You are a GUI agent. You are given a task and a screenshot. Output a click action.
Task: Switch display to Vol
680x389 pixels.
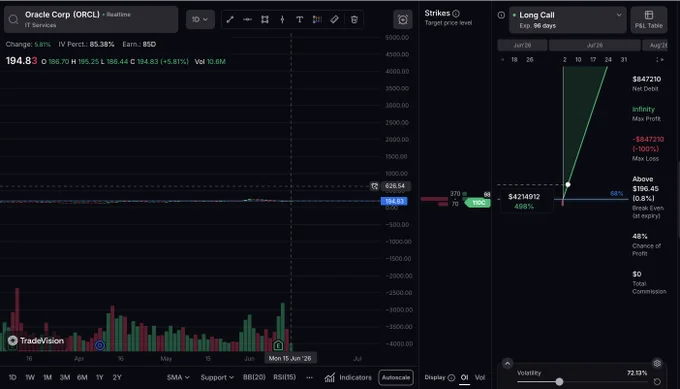[480, 378]
